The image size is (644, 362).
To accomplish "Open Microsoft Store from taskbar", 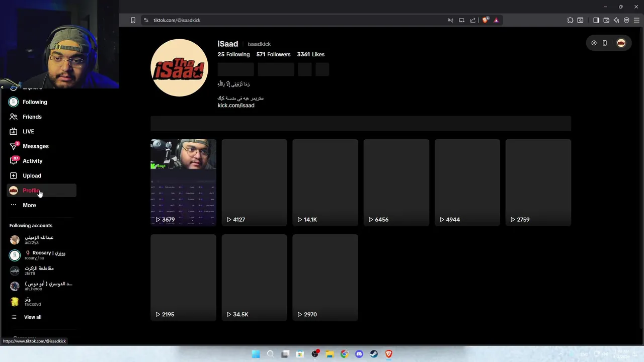I will click(300, 354).
